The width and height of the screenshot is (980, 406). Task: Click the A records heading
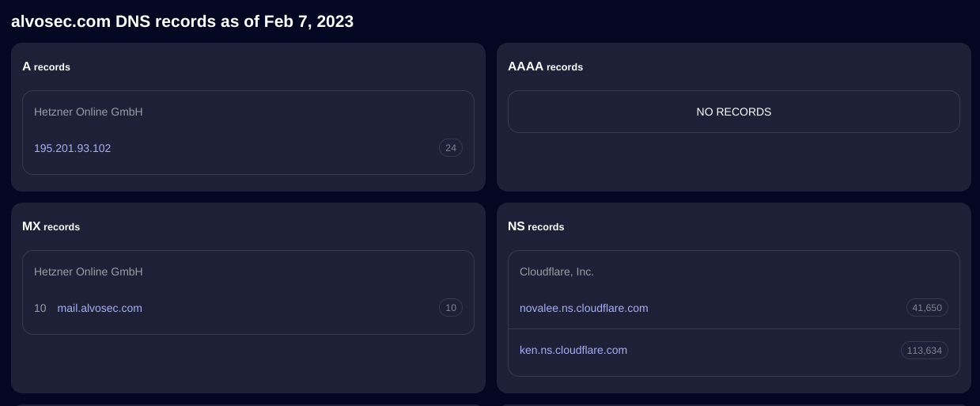[47, 67]
